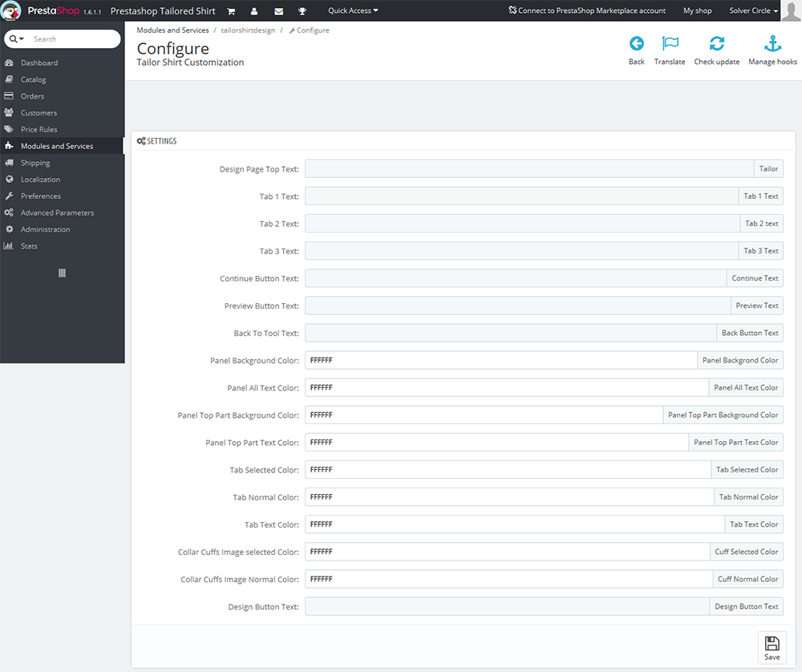
Task: Click the Back To Tool Text field
Action: tap(511, 333)
